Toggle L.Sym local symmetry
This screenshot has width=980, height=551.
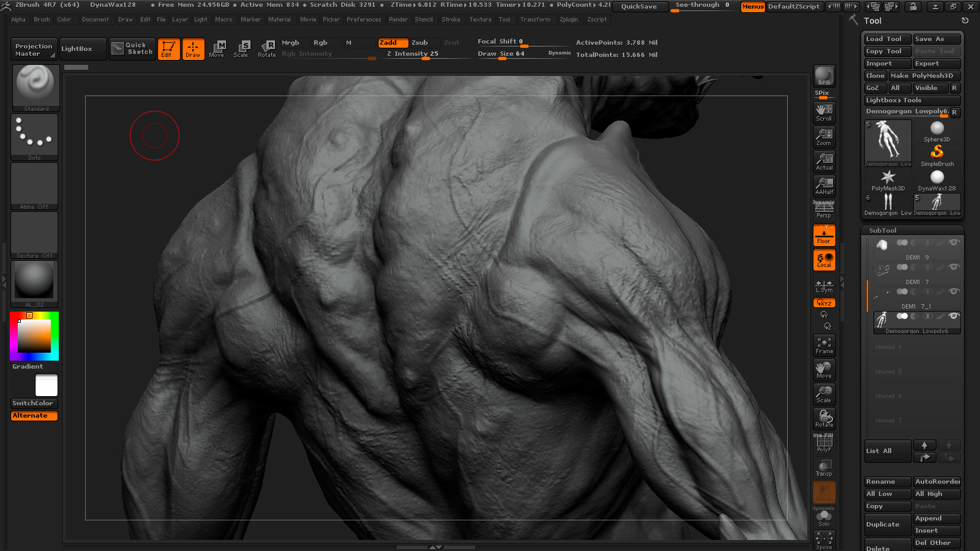click(824, 286)
